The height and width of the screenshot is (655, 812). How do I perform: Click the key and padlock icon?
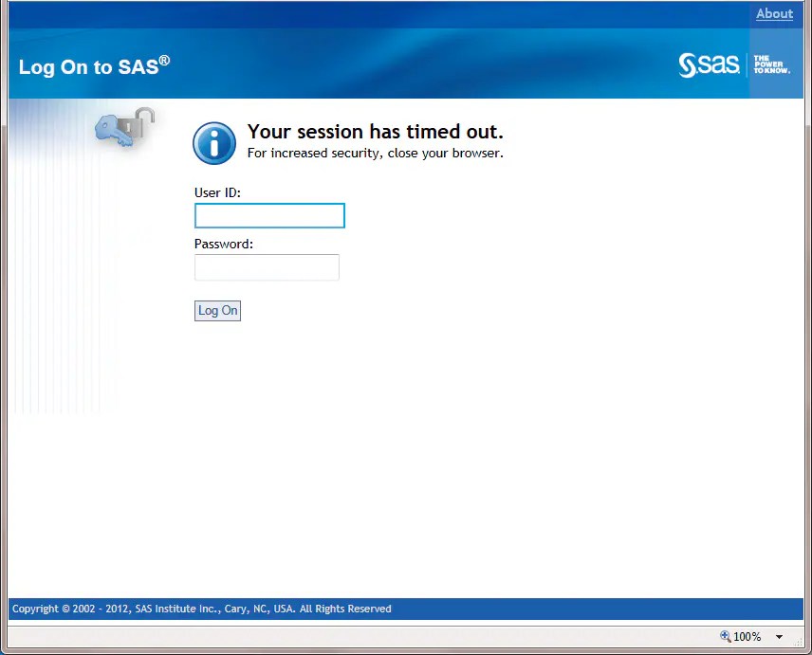[125, 126]
